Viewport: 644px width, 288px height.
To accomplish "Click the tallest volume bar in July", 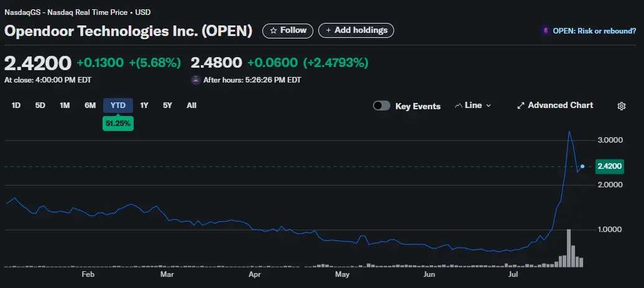I will click(x=568, y=248).
